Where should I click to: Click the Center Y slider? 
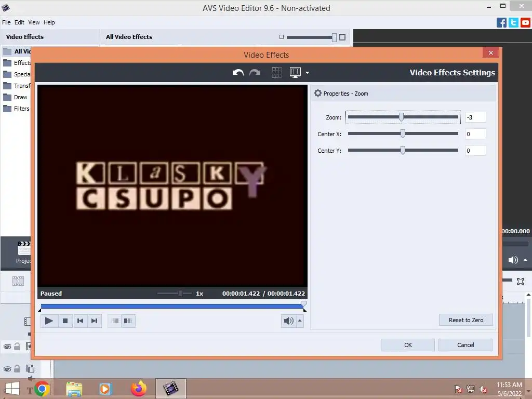click(403, 150)
